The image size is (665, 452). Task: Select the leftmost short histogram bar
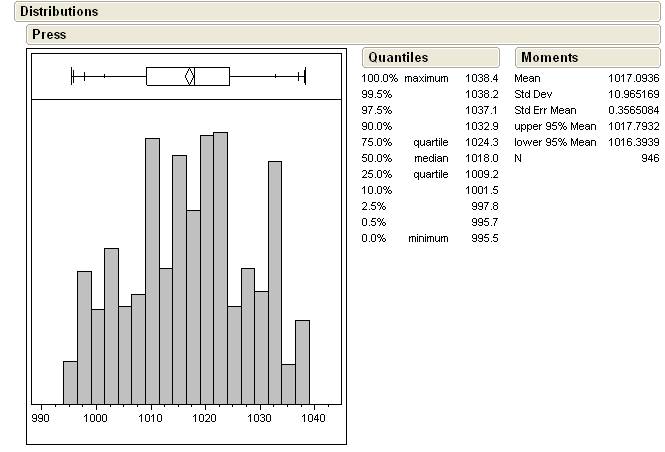click(70, 382)
